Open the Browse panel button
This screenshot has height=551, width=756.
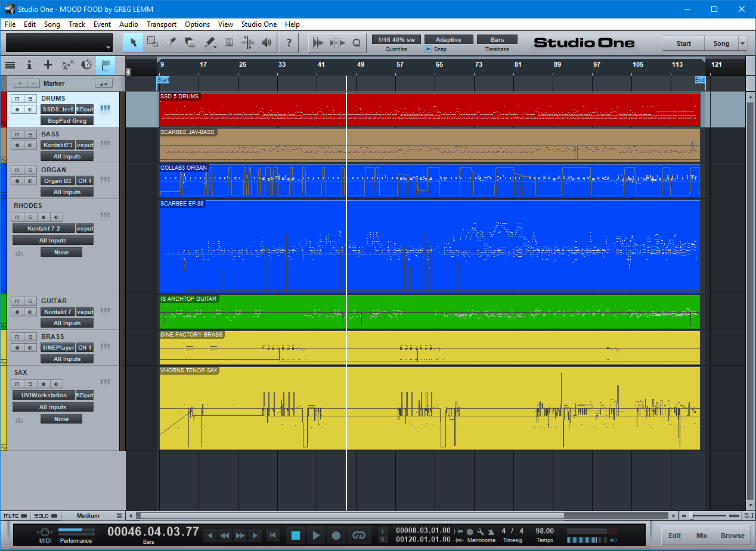(x=733, y=536)
